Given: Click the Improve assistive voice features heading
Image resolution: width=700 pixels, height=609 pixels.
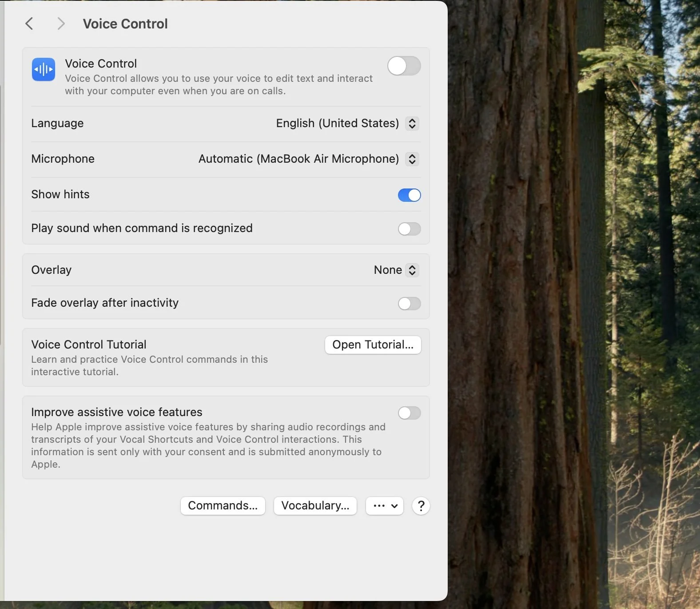Looking at the screenshot, I should click(x=117, y=412).
